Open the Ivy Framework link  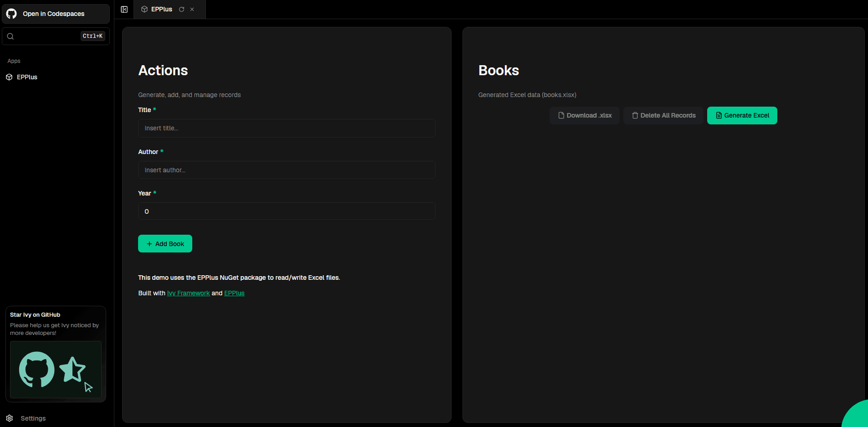click(x=188, y=293)
